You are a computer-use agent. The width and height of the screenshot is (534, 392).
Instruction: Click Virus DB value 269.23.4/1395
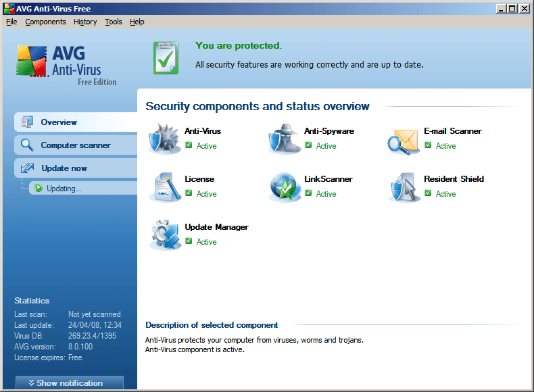(92, 336)
